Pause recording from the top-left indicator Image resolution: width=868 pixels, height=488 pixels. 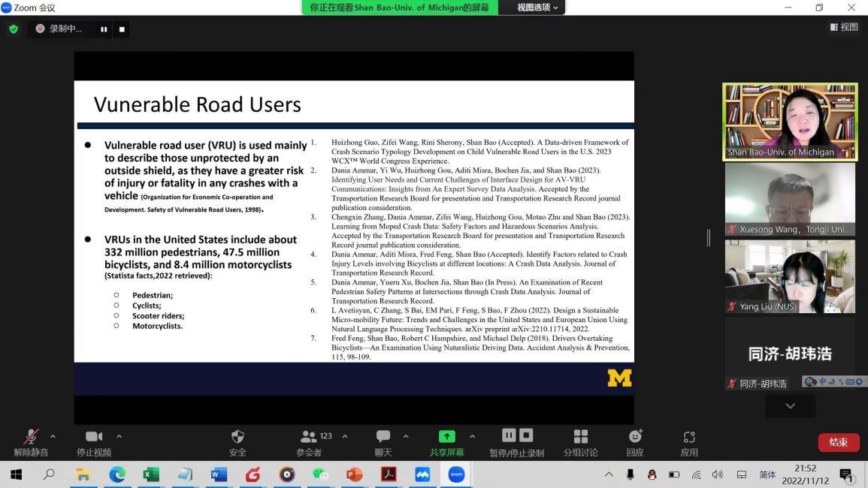coord(104,29)
